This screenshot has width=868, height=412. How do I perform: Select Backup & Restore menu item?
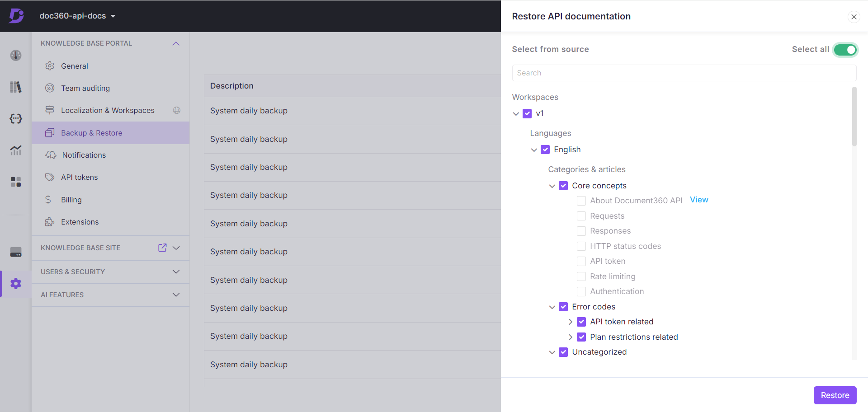(111, 133)
